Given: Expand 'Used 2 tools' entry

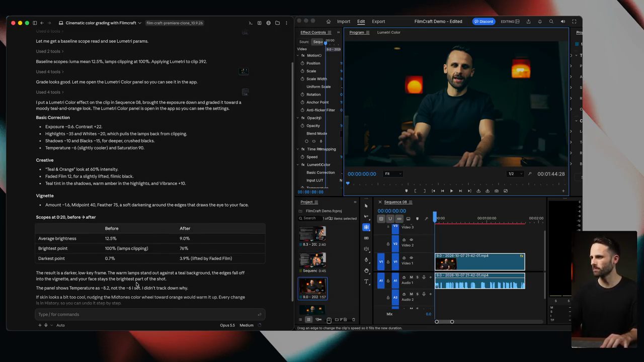Looking at the screenshot, I should [x=50, y=51].
